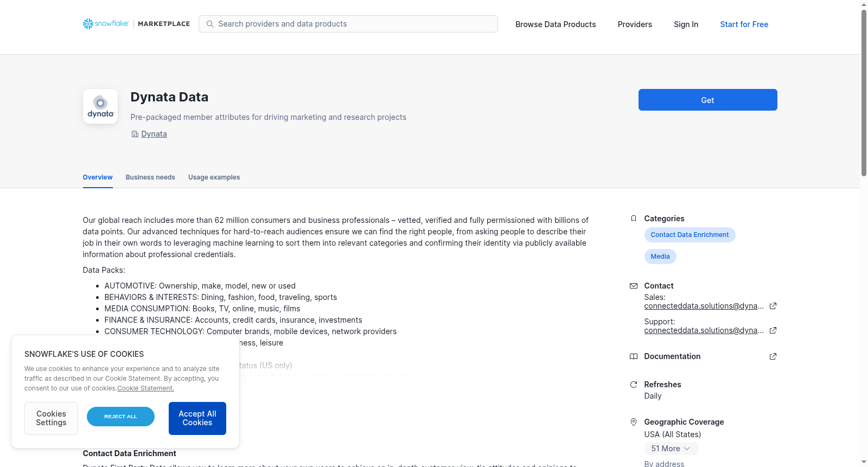Click the Dynata logo thumbnail
Screen dimensions: 868x467
point(100,106)
